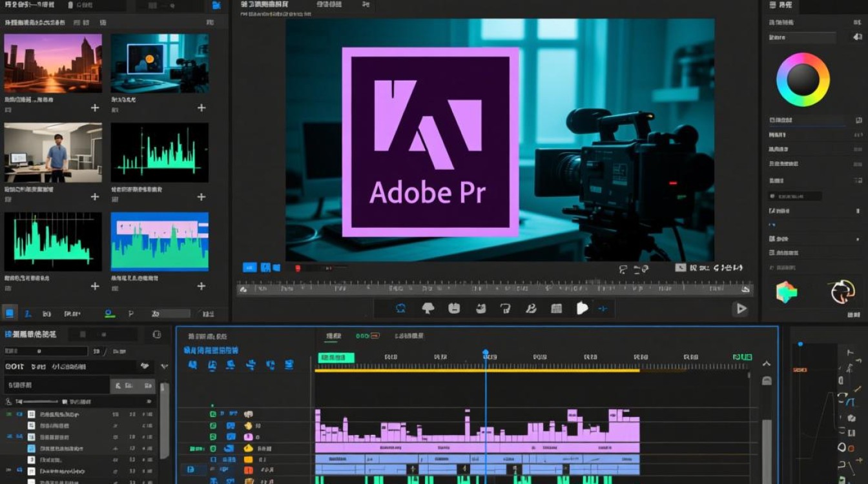Open the blue and pink waveform thumbnail

pos(160,241)
